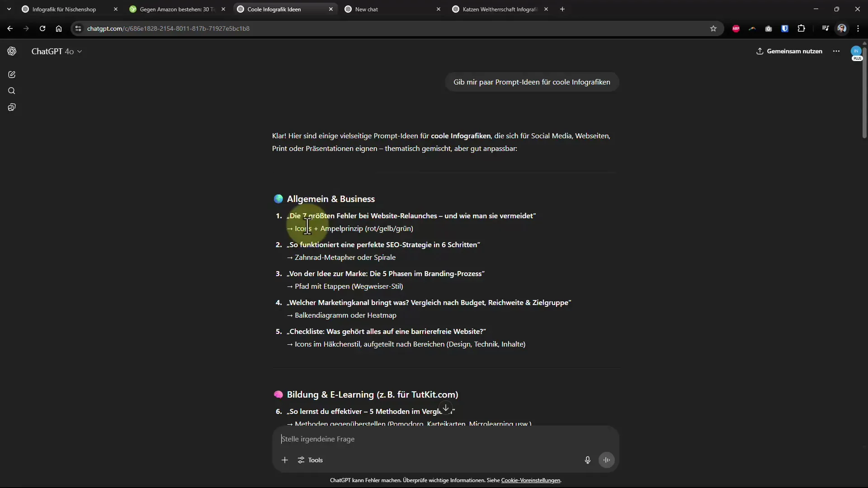Open the Chrome profile avatar

pos(842,28)
